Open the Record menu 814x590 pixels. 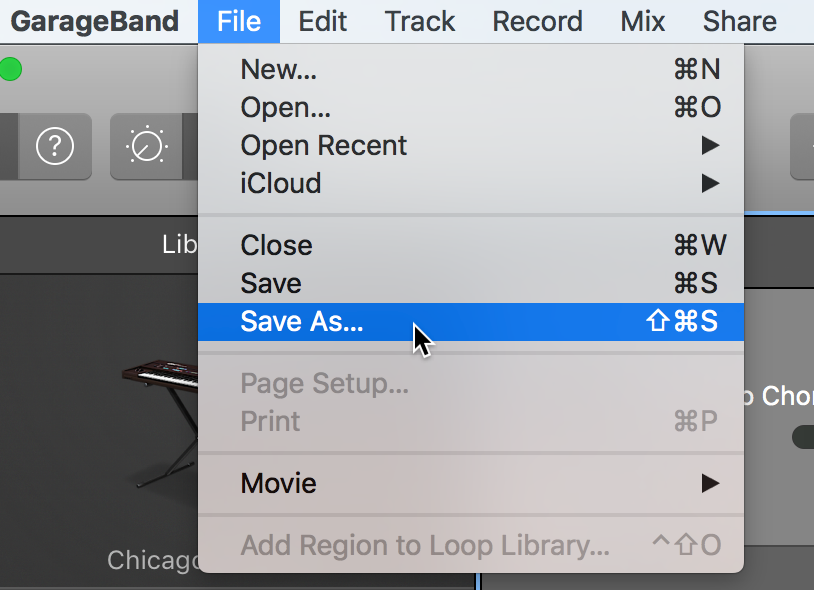537,21
